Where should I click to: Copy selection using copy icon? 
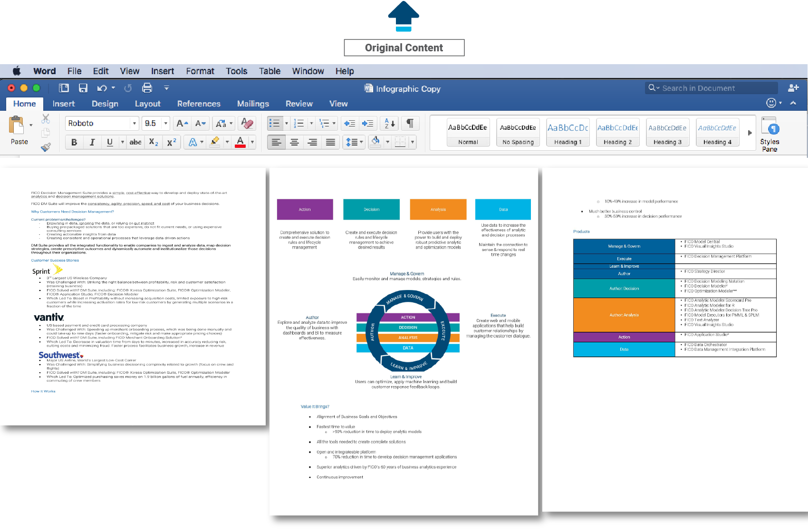[x=46, y=133]
